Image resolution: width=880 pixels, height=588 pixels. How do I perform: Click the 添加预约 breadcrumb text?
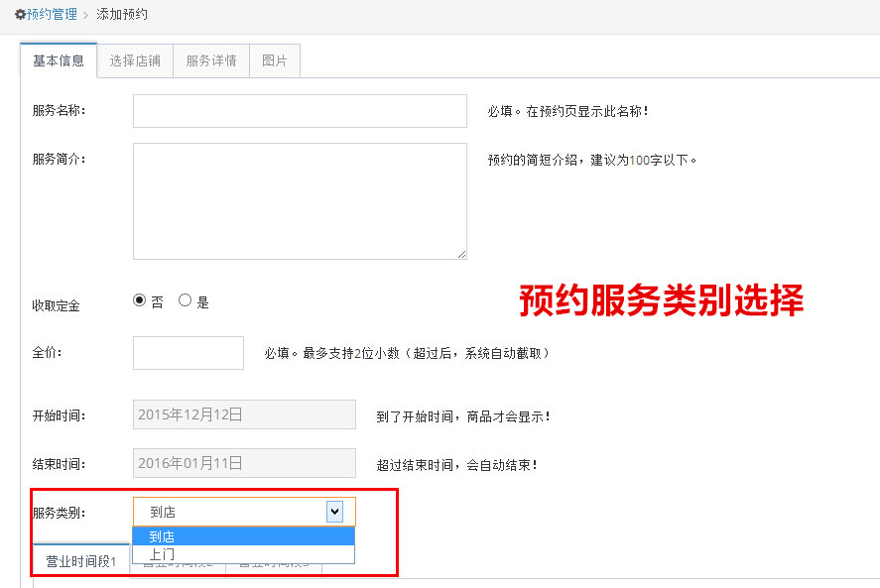click(122, 15)
